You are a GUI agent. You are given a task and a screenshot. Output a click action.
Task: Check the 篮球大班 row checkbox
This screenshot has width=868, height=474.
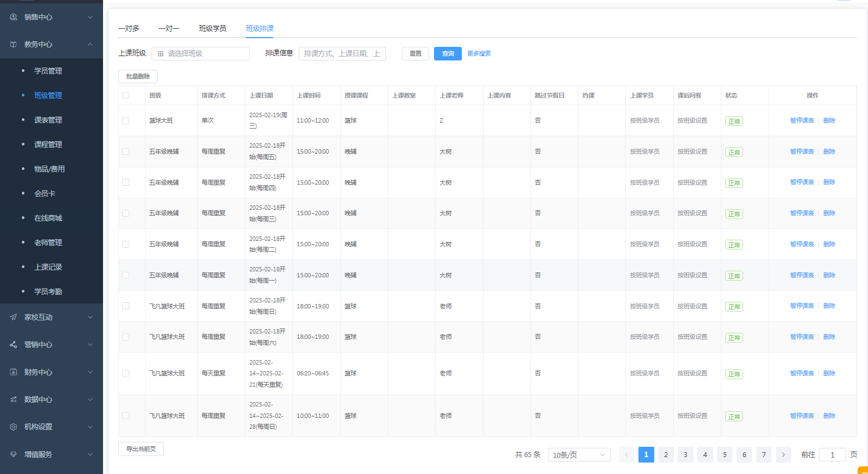pyautogui.click(x=126, y=120)
